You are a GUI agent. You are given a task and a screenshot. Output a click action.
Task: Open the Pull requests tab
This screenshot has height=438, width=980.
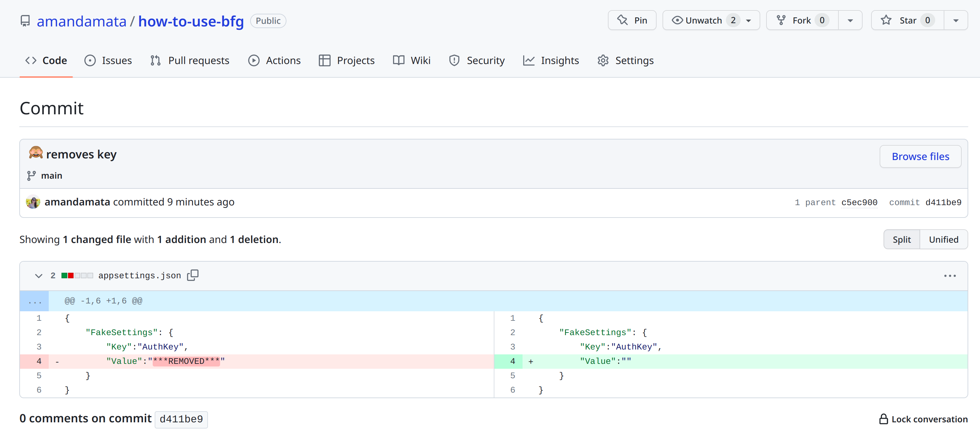pos(189,60)
